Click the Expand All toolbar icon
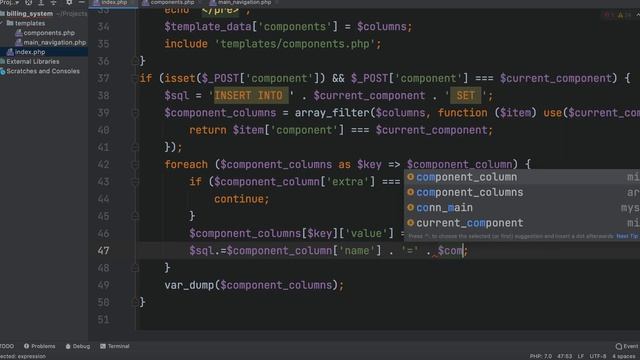This screenshot has height=360, width=640. (41, 2)
